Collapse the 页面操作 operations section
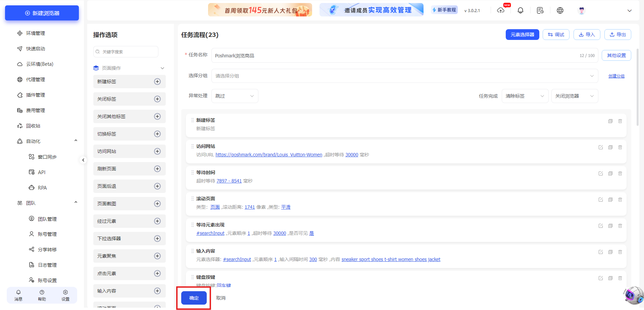Screen dimensions: 644x310 click(162, 68)
